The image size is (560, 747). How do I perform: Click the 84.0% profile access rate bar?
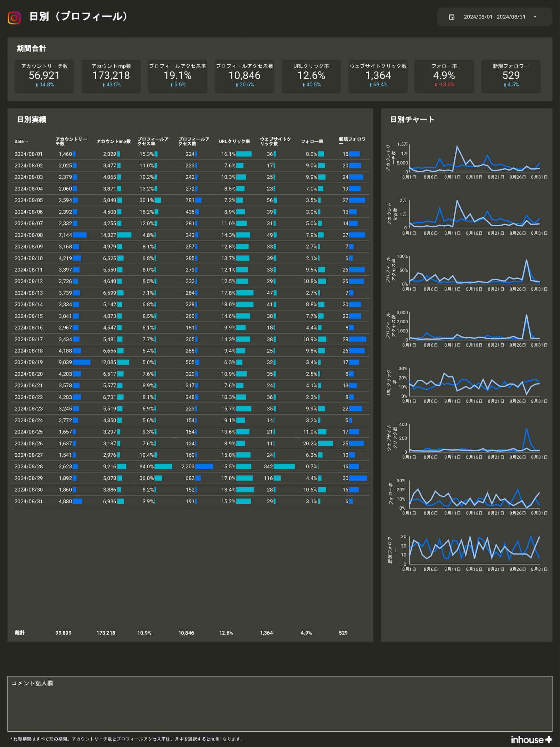[163, 466]
